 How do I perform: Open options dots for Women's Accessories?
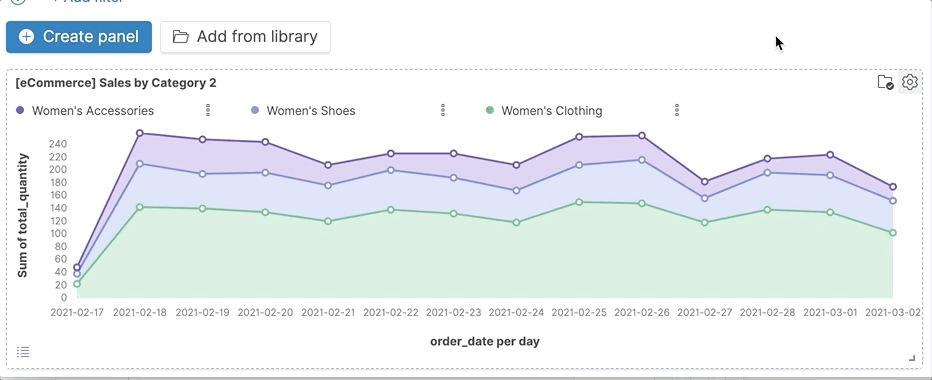pos(207,110)
